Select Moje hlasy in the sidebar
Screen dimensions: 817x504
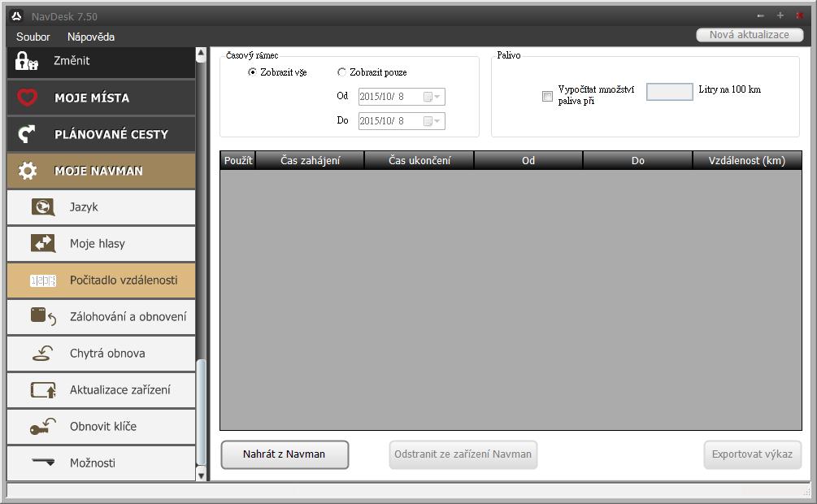101,244
